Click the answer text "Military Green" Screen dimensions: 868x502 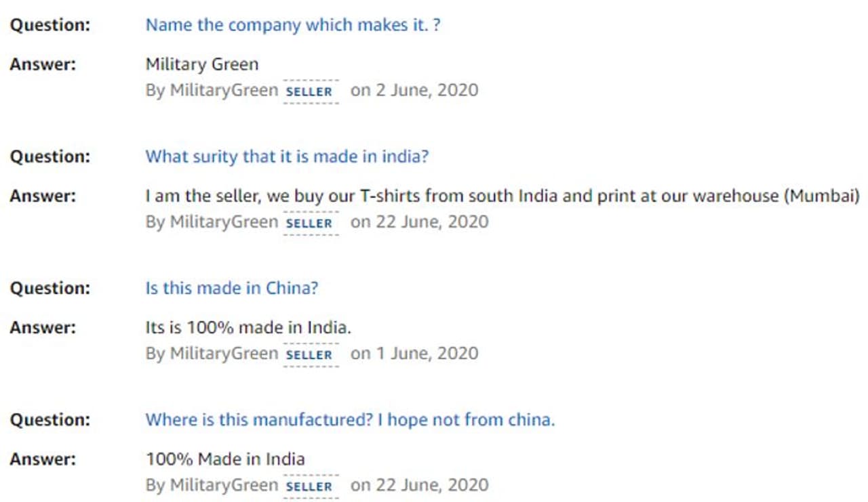202,65
